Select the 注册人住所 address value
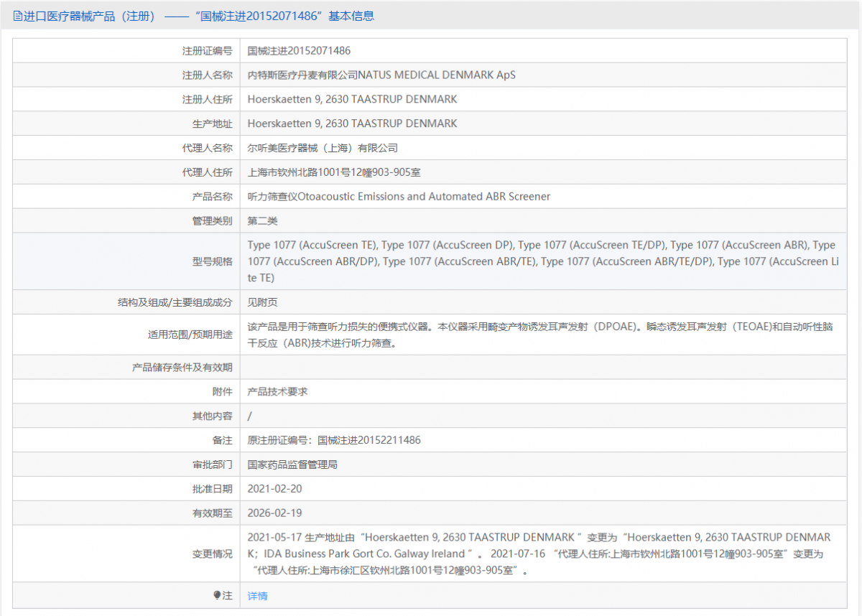Image resolution: width=862 pixels, height=616 pixels. point(352,99)
